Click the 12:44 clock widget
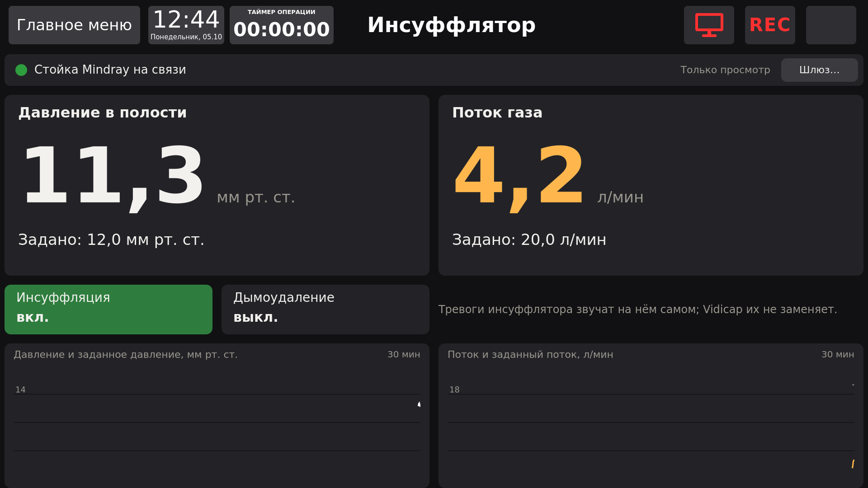This screenshot has width=868, height=488. coord(186,25)
